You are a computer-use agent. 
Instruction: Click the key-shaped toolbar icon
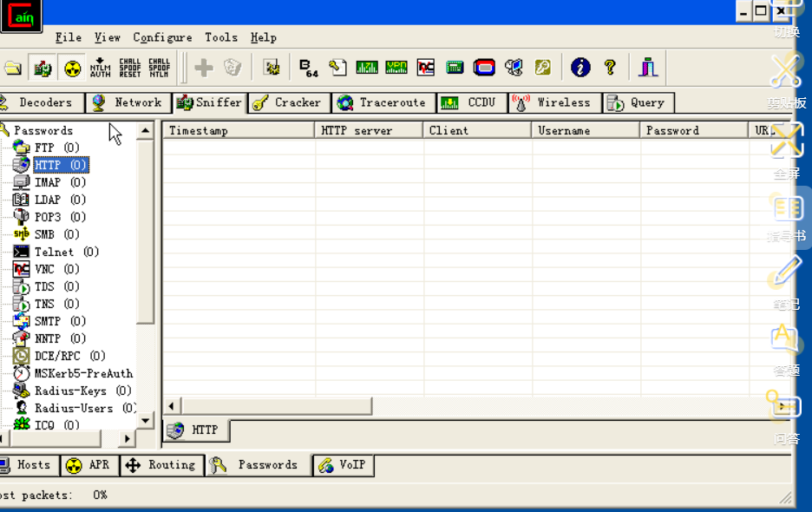543,68
